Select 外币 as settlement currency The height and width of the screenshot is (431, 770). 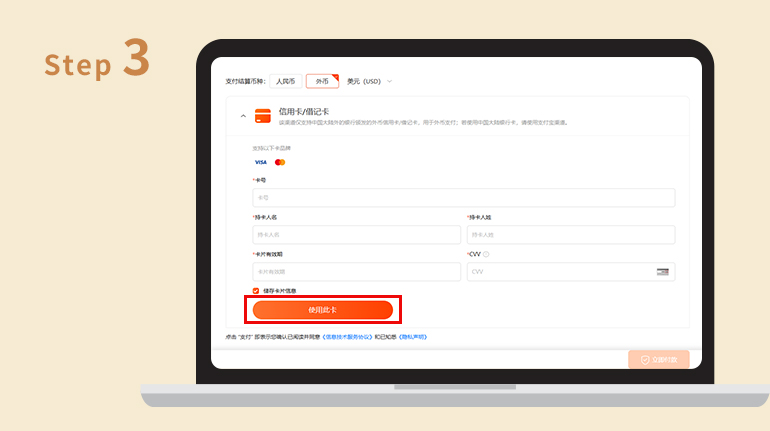(x=321, y=81)
